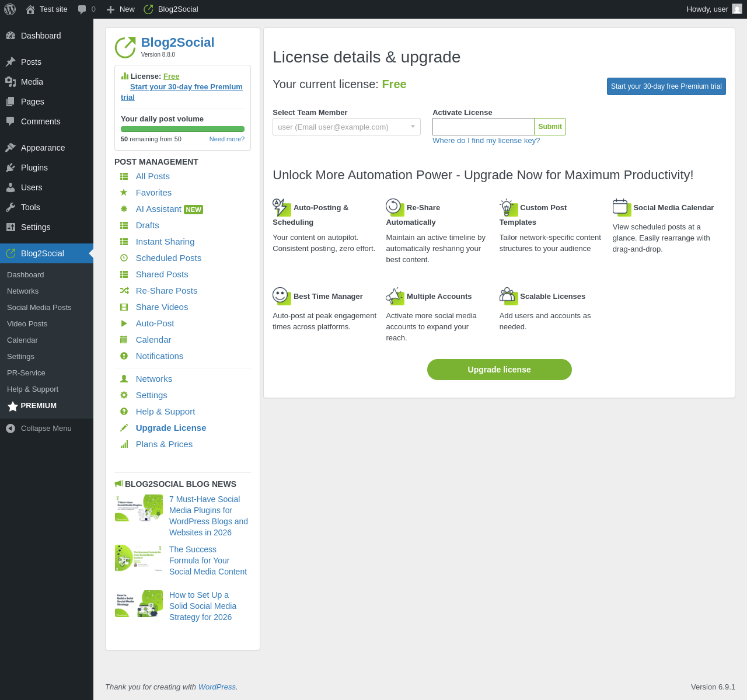Click the film icon beside Share Videos
The image size is (747, 700).
[x=124, y=307]
